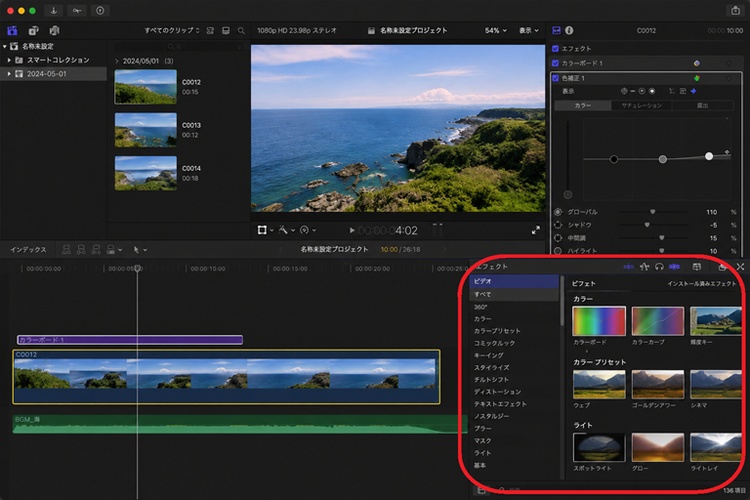
Task: Toggle the snapping icon in timeline toolbar
Action: [x=674, y=267]
